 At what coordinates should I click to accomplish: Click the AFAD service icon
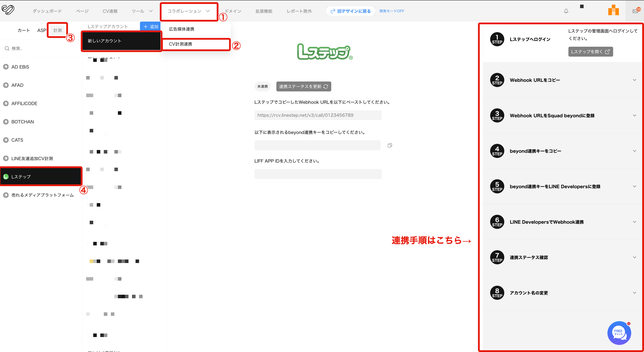click(6, 85)
